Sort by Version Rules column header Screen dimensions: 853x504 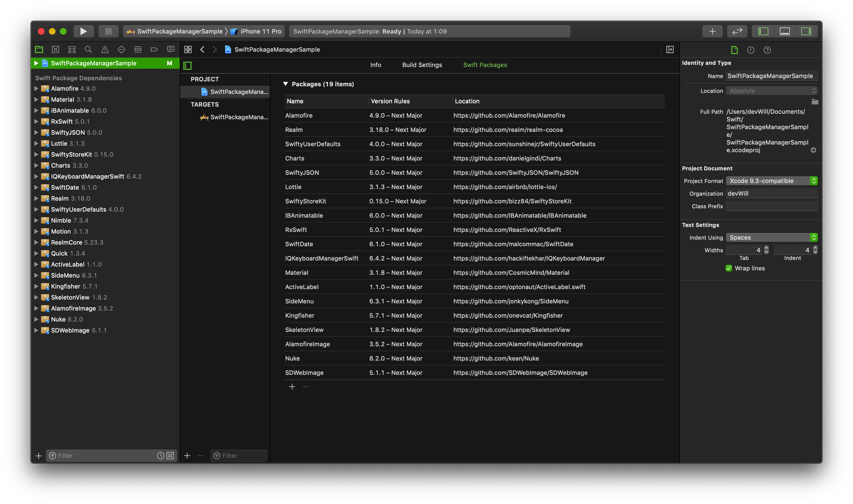pyautogui.click(x=410, y=101)
